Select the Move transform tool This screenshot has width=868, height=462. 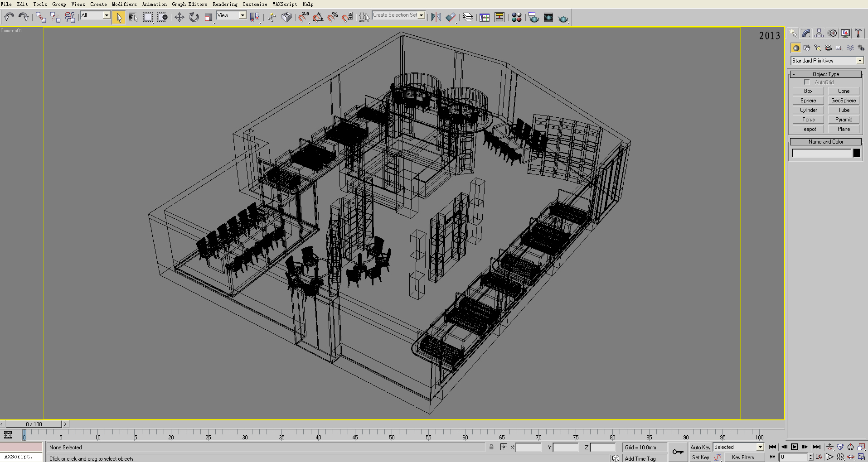(x=179, y=17)
